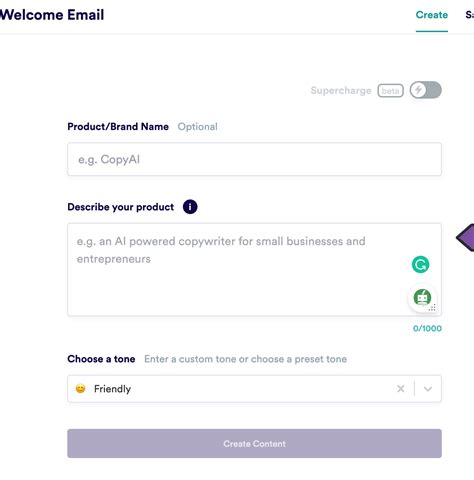Open the partially visible tab after Create

tap(470, 15)
